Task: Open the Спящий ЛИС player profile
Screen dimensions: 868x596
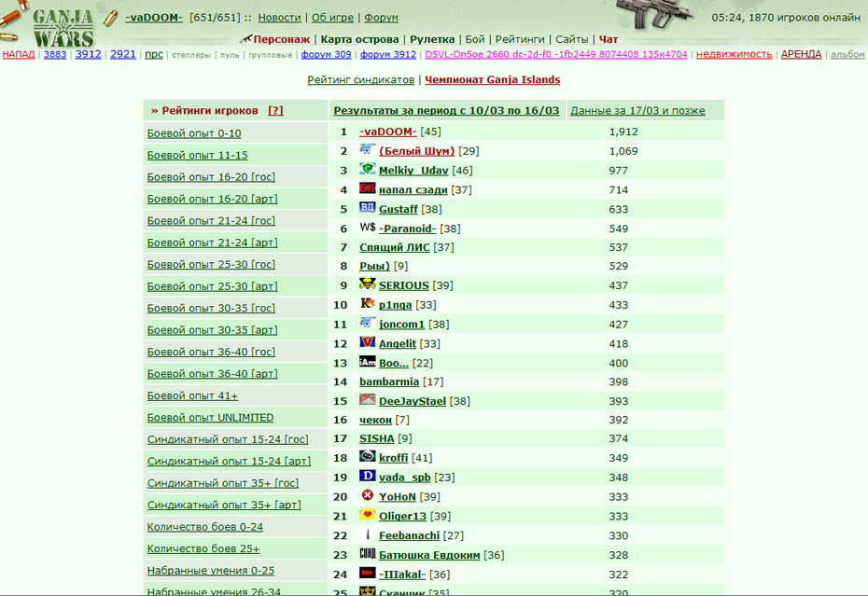Action: pos(394,247)
